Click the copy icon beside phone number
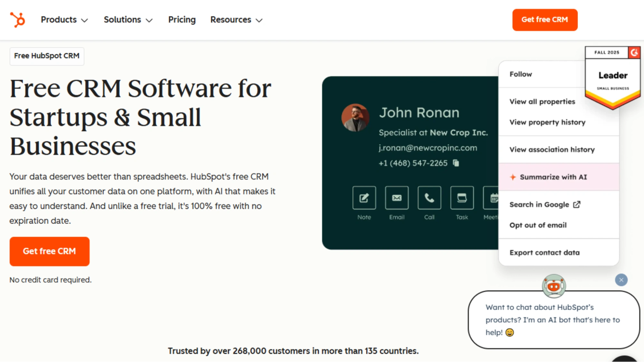Screen dimensions: 644x362 tap(456, 163)
